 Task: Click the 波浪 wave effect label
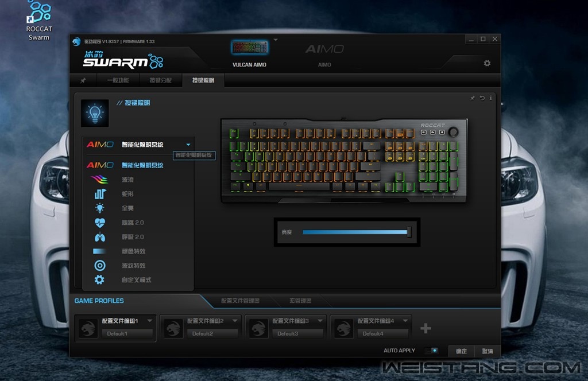[x=127, y=180]
